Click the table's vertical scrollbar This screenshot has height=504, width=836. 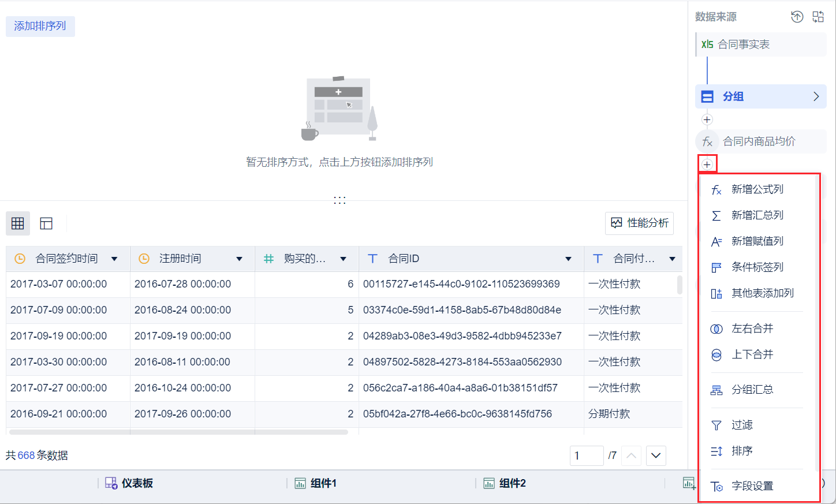(x=680, y=285)
